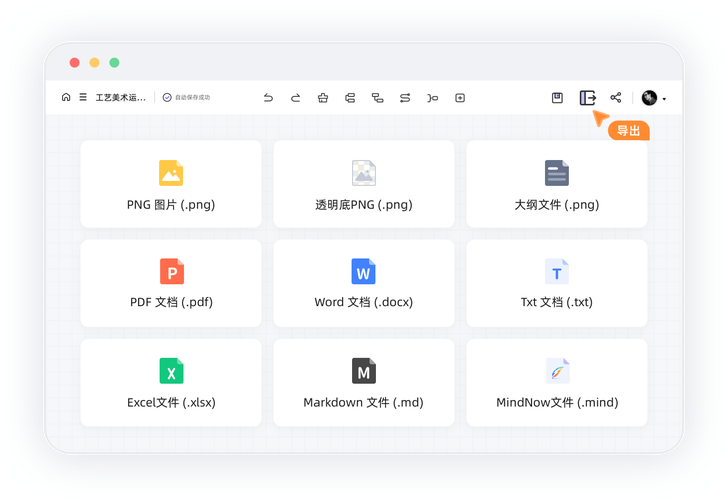Export as Word 文档 (.docx)
This screenshot has width=728, height=500.
pos(364,283)
